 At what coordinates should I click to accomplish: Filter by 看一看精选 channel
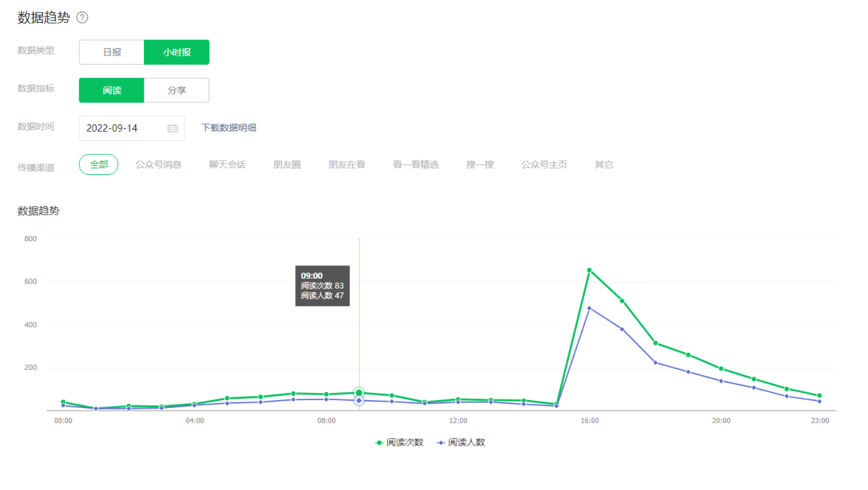point(416,164)
